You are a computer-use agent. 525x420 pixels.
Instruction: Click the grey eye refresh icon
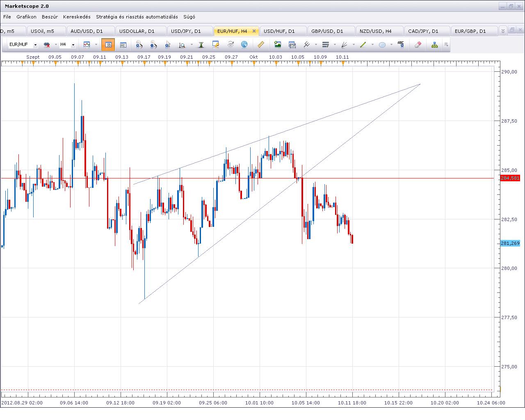pos(231,44)
